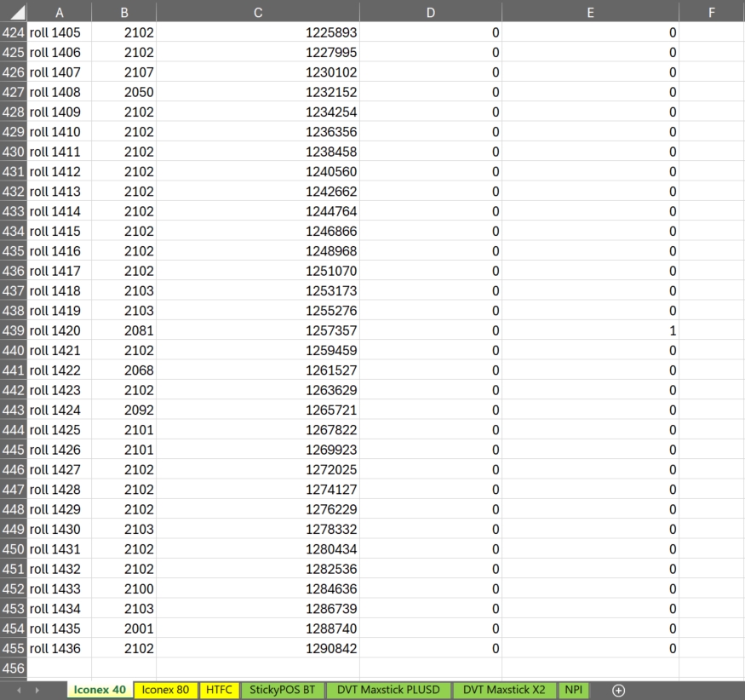
Task: Click cell with value 1272025
Action: [x=258, y=469]
